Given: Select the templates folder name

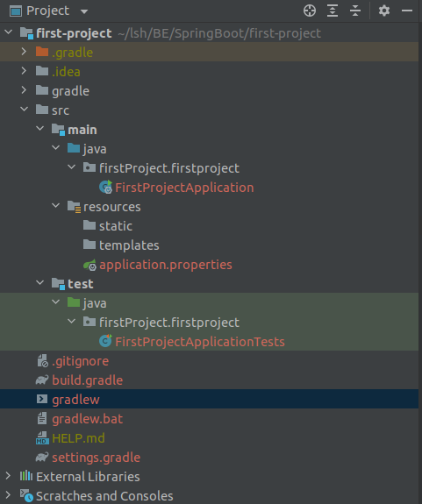Looking at the screenshot, I should (x=129, y=245).
